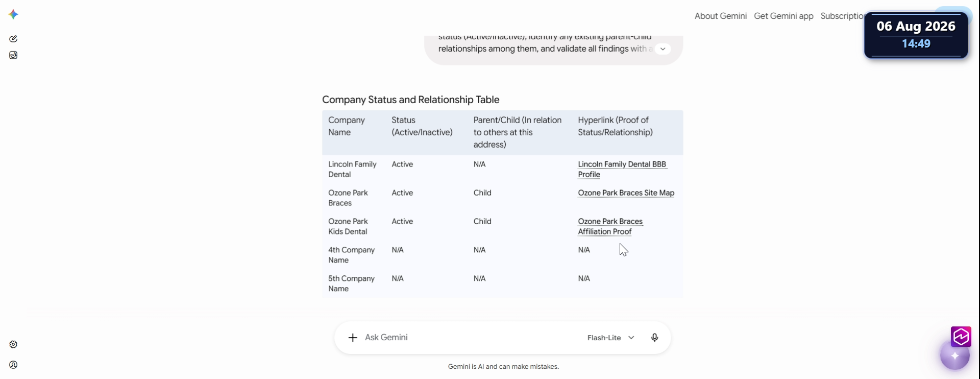980x379 pixels.
Task: Click the Ask Gemini input field
Action: 470,338
